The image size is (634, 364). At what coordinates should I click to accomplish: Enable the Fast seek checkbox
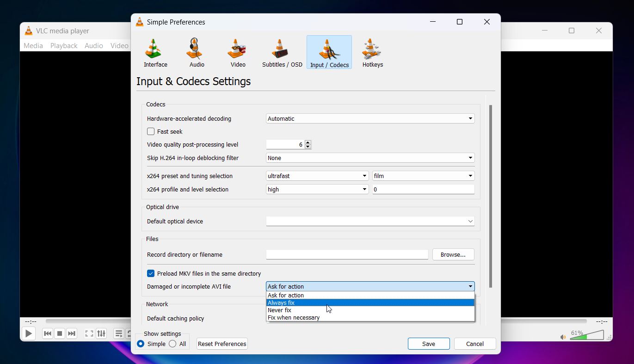[151, 131]
